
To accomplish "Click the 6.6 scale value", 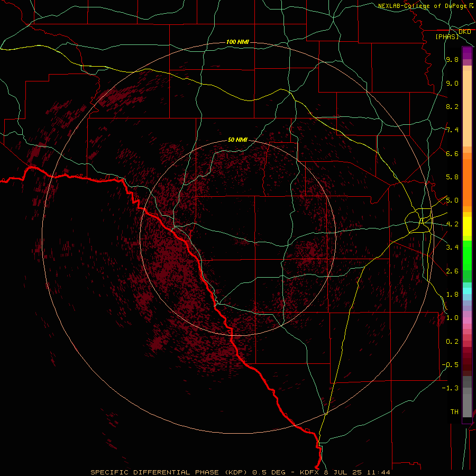I will tap(452, 153).
